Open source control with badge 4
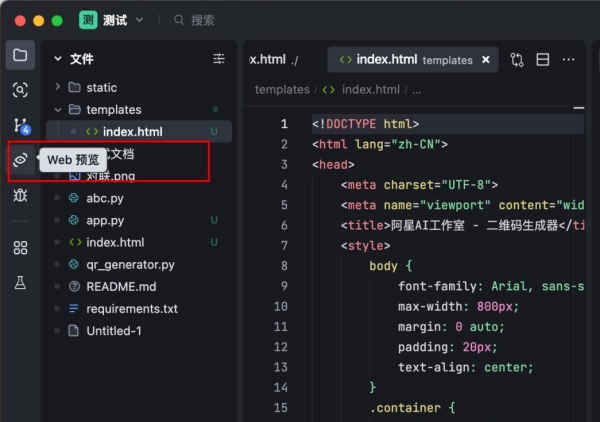 click(x=20, y=125)
